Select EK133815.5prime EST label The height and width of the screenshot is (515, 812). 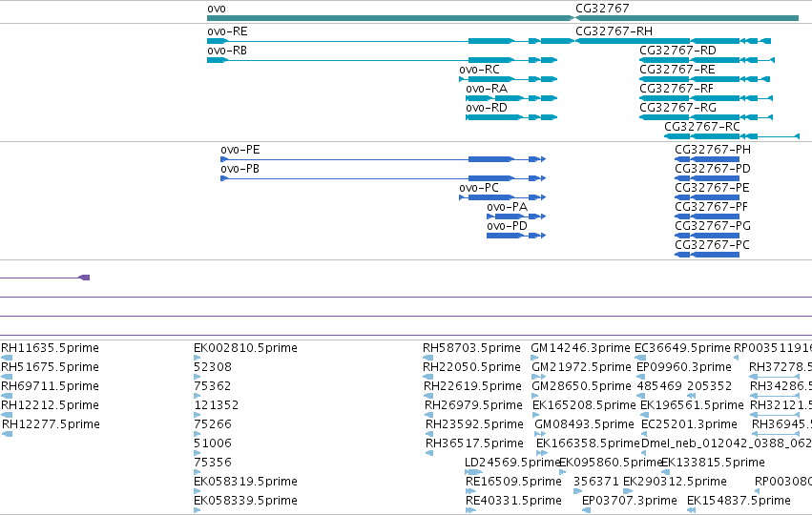[713, 463]
